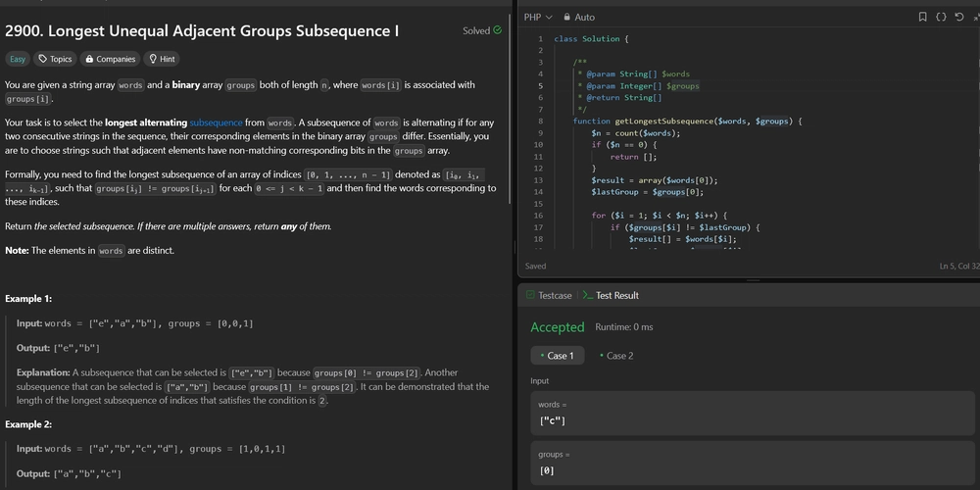Viewport: 980px width, 490px height.
Task: Click the Accepted result text
Action: (x=557, y=327)
